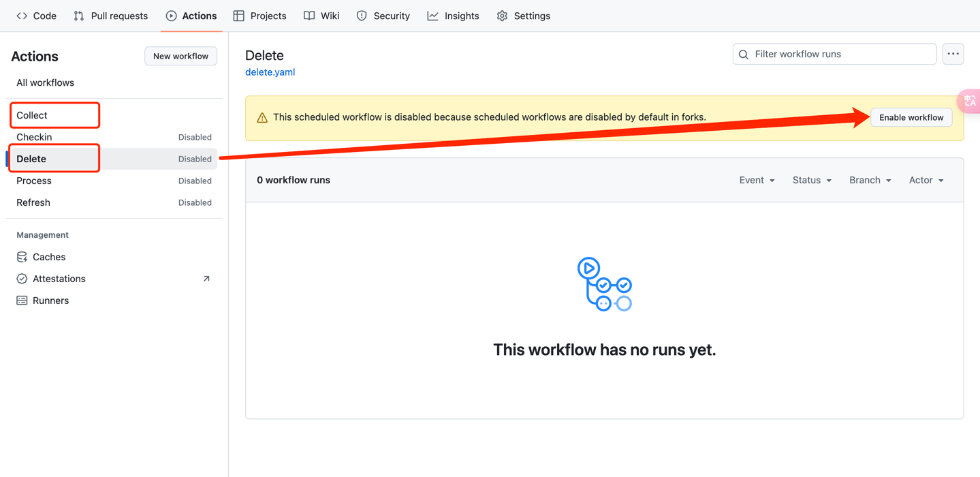Open Runners management page
This screenshot has height=477, width=980.
[113, 301]
